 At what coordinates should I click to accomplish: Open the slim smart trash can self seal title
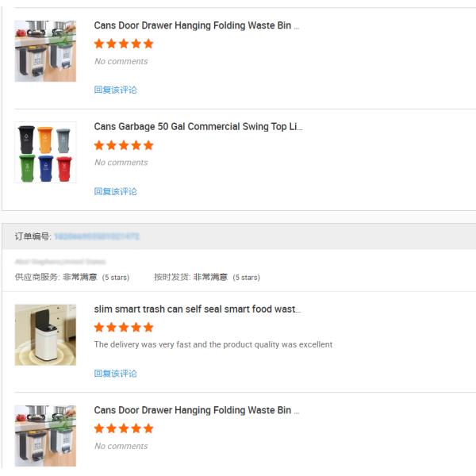pos(197,309)
